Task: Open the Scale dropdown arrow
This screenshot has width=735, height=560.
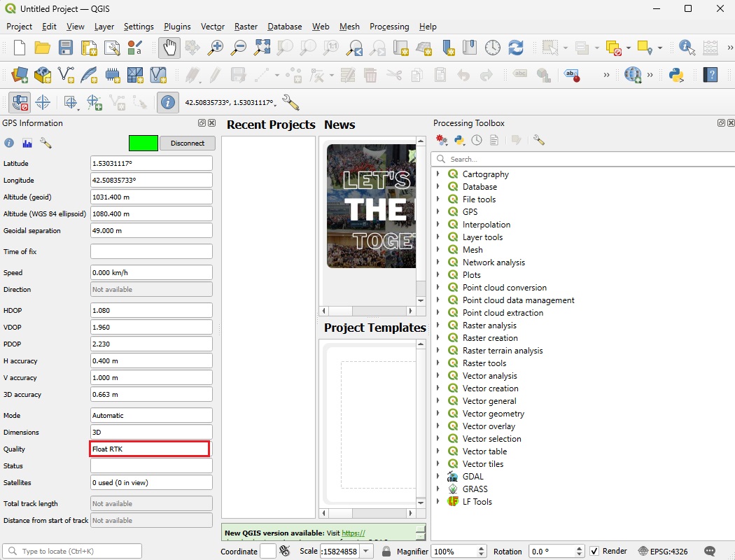Action: [x=367, y=552]
